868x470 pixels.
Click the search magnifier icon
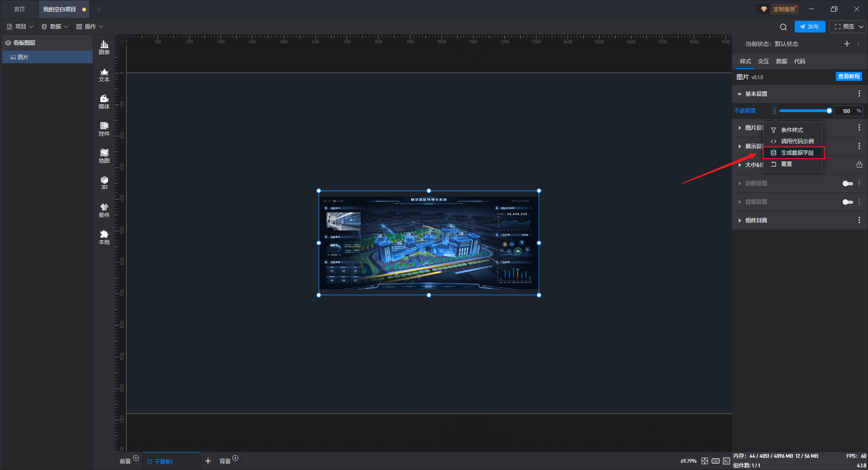pyautogui.click(x=783, y=27)
